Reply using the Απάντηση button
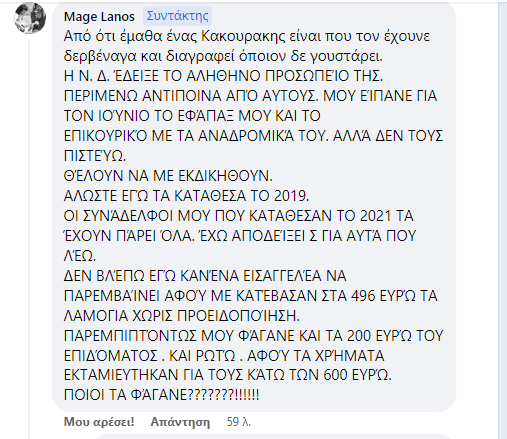Screen dimensions: 507x439 pyautogui.click(x=180, y=422)
